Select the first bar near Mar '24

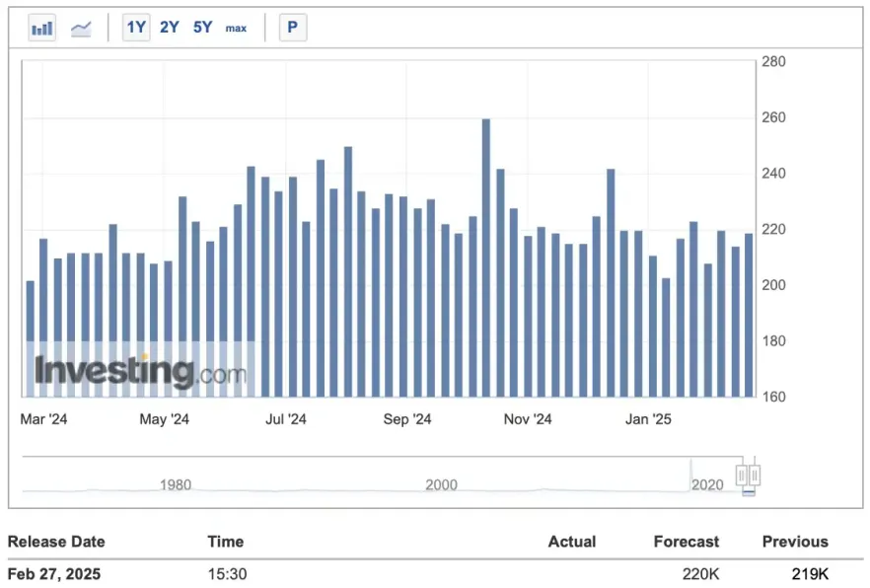[x=30, y=337]
